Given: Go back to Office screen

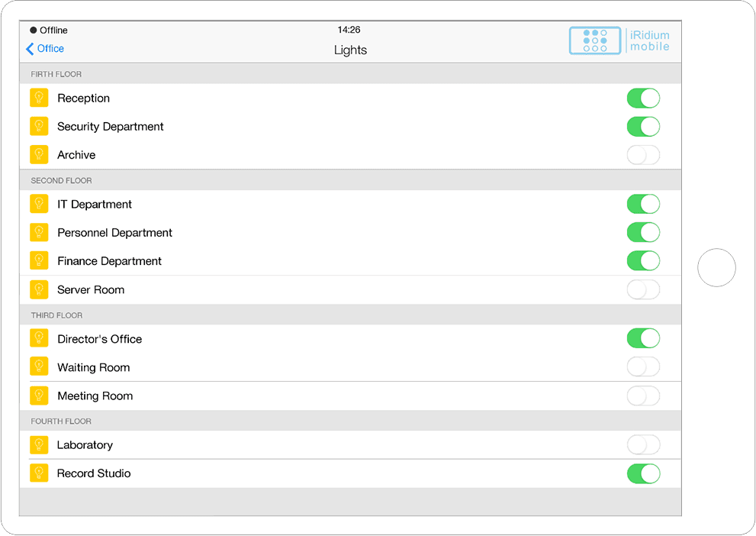Looking at the screenshot, I should [45, 49].
